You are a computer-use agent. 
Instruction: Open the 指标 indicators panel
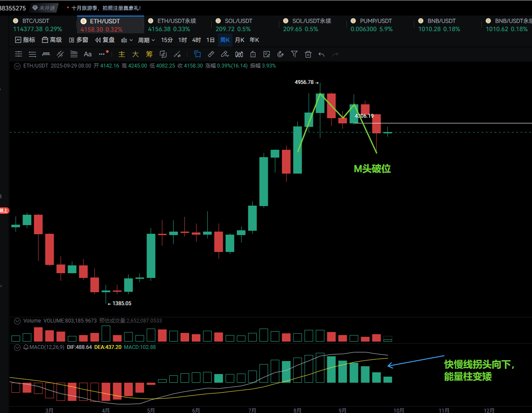25,40
